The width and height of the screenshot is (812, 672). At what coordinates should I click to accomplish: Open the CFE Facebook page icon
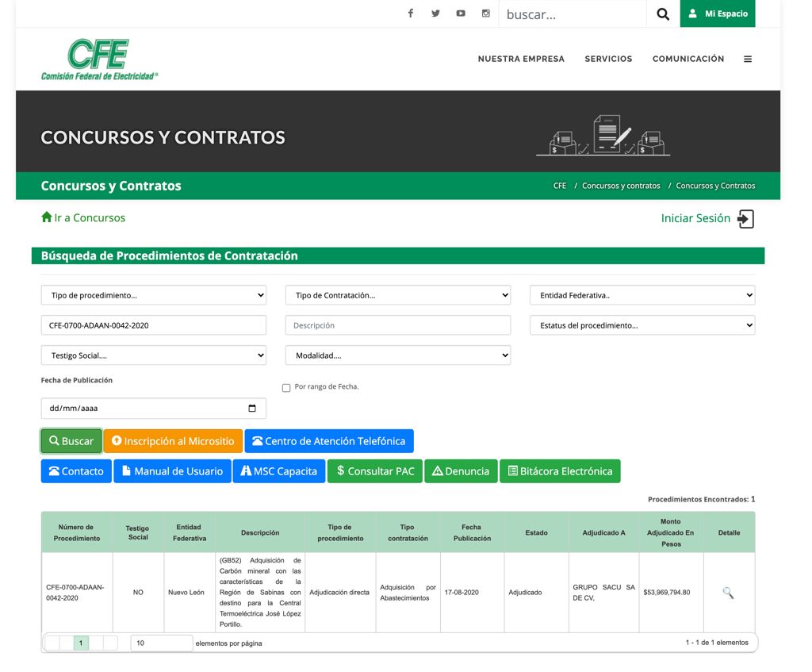410,13
